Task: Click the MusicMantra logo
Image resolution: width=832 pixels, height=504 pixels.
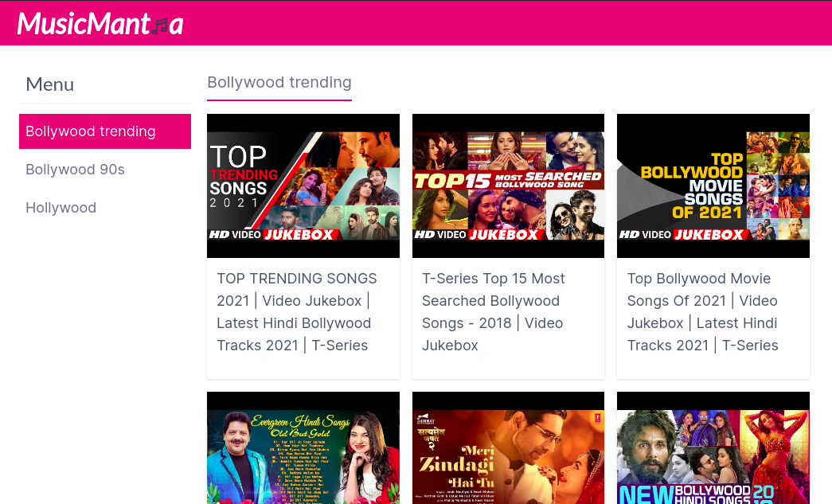Action: (x=100, y=24)
